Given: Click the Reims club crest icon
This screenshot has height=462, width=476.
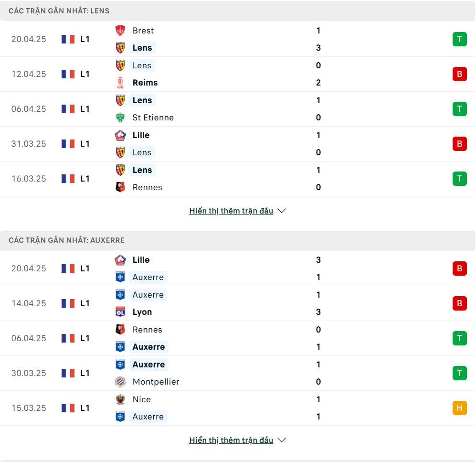Looking at the screenshot, I should [x=120, y=83].
